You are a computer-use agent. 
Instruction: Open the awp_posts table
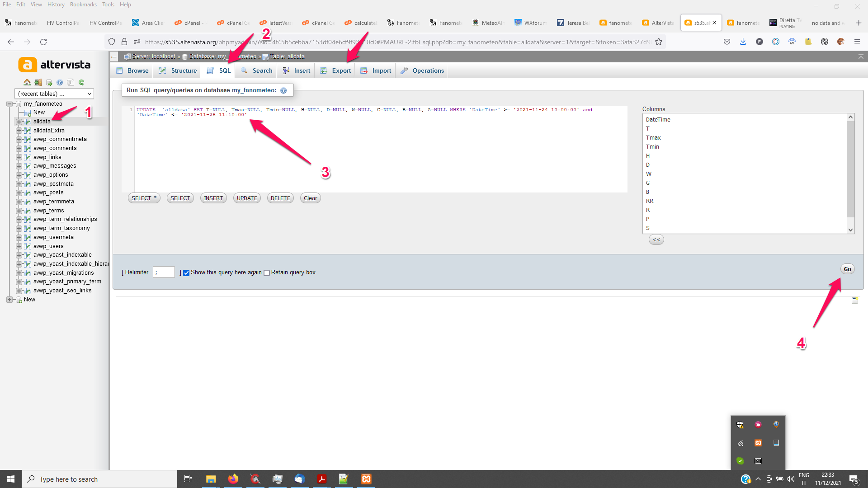(48, 192)
